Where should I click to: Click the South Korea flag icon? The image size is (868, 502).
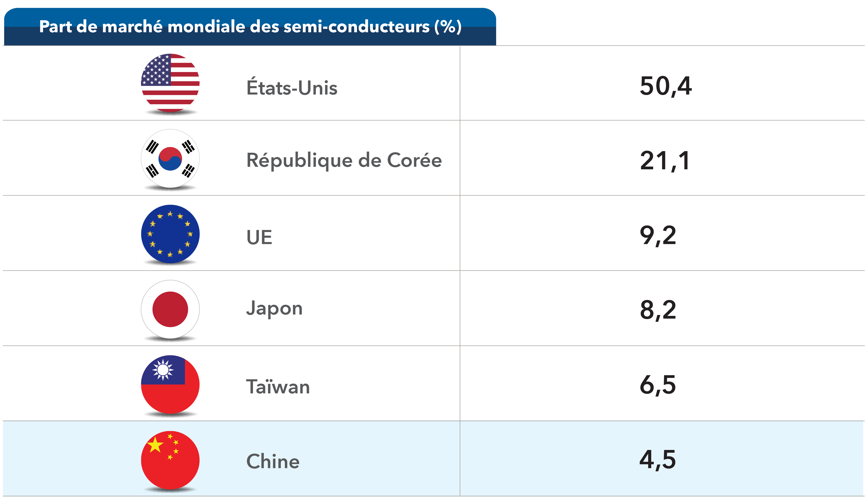[170, 159]
